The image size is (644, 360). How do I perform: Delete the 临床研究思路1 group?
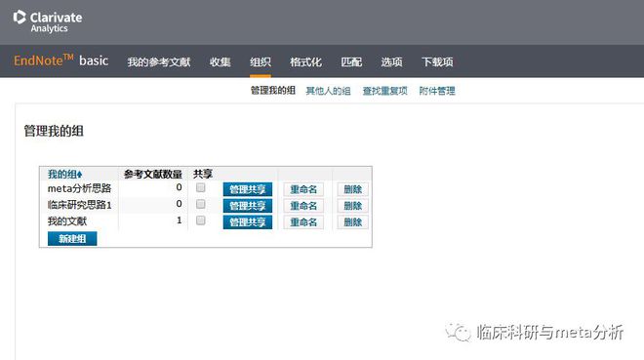point(353,206)
